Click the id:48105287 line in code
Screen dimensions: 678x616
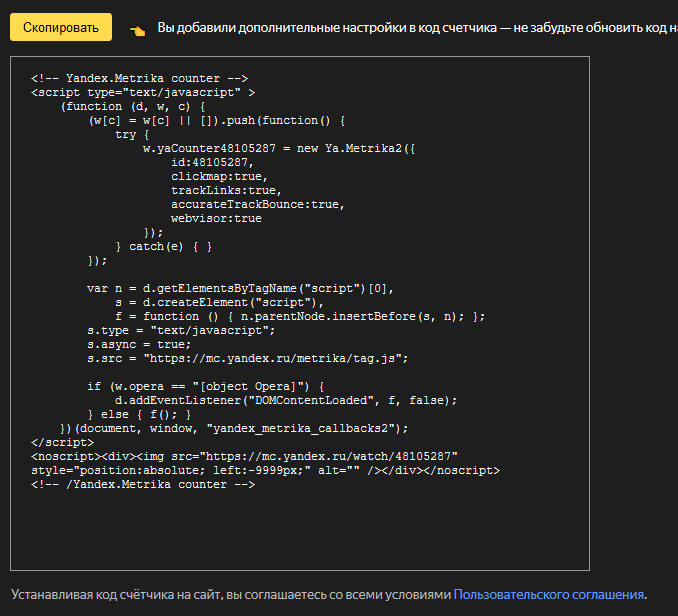(x=211, y=162)
